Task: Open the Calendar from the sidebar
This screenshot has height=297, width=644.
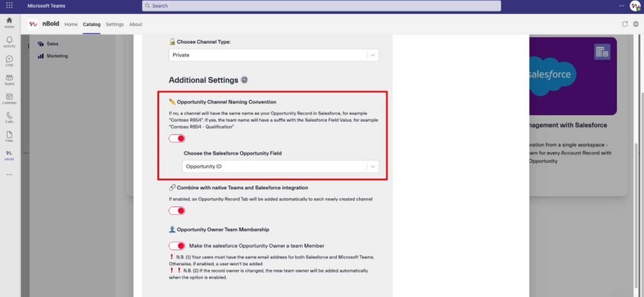Action: click(9, 99)
